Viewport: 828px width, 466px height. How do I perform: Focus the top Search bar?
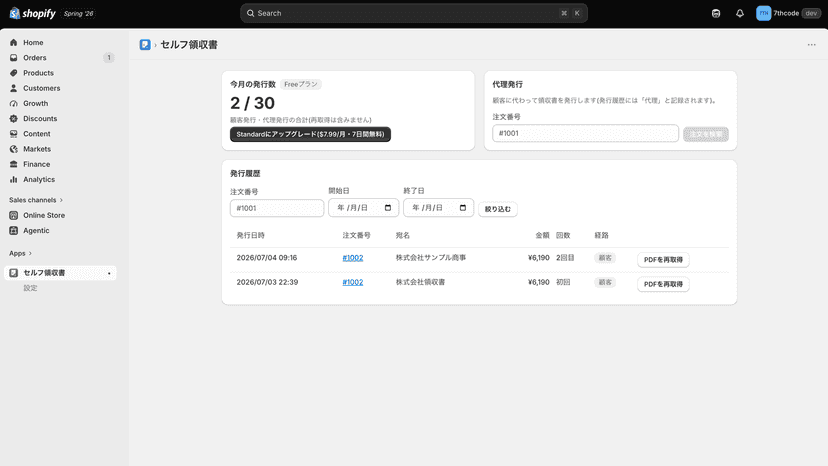click(414, 13)
